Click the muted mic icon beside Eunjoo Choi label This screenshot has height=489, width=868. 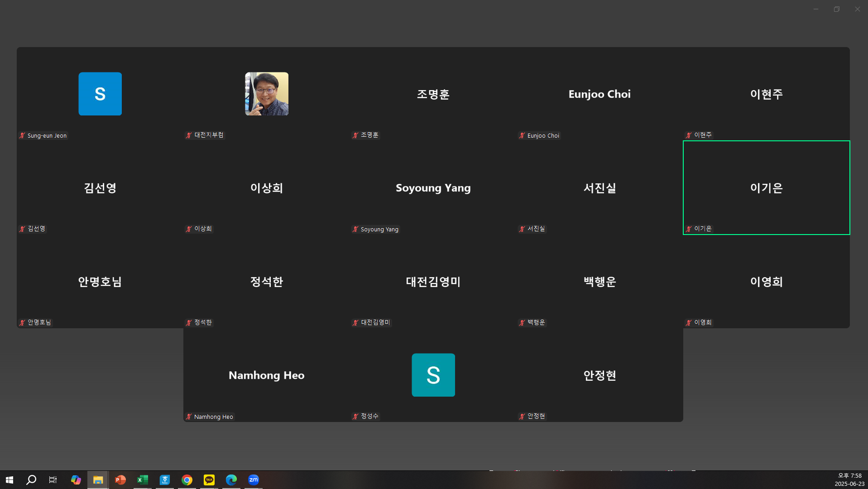[522, 135]
